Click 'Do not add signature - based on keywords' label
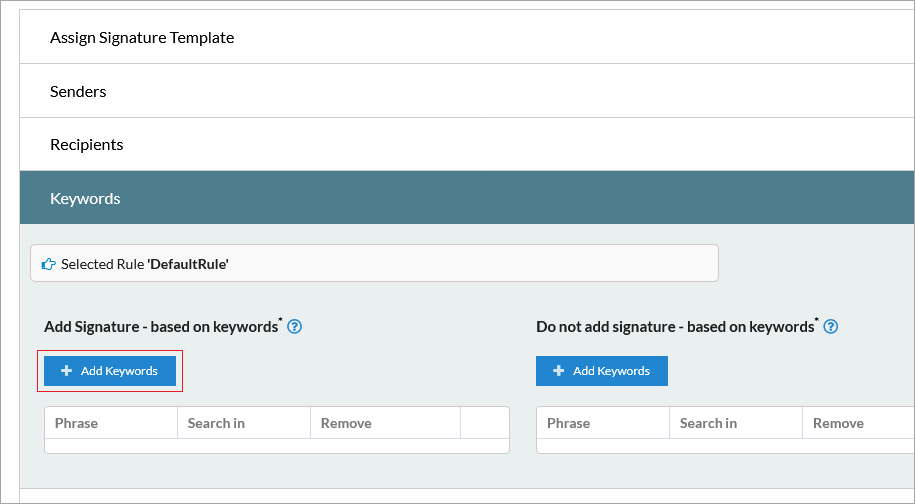915x504 pixels. 674,327
